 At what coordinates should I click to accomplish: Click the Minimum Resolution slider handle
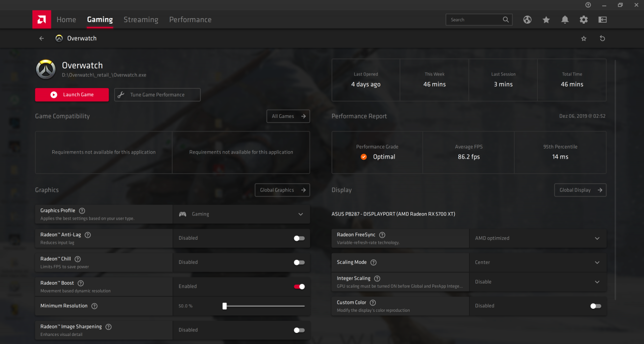224,306
